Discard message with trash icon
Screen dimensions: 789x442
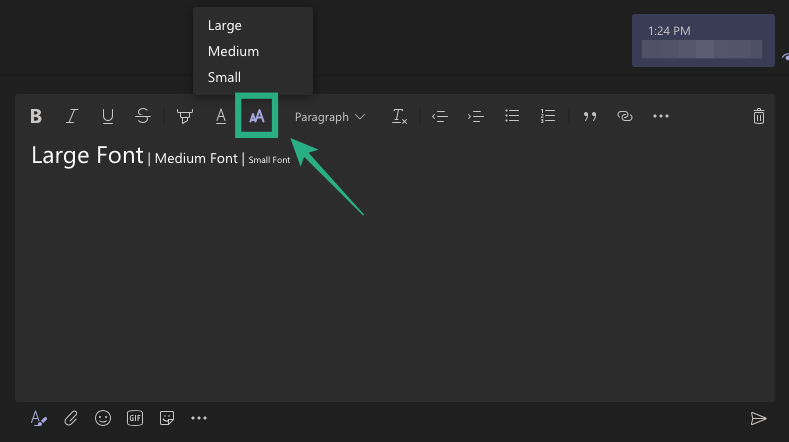click(x=759, y=116)
